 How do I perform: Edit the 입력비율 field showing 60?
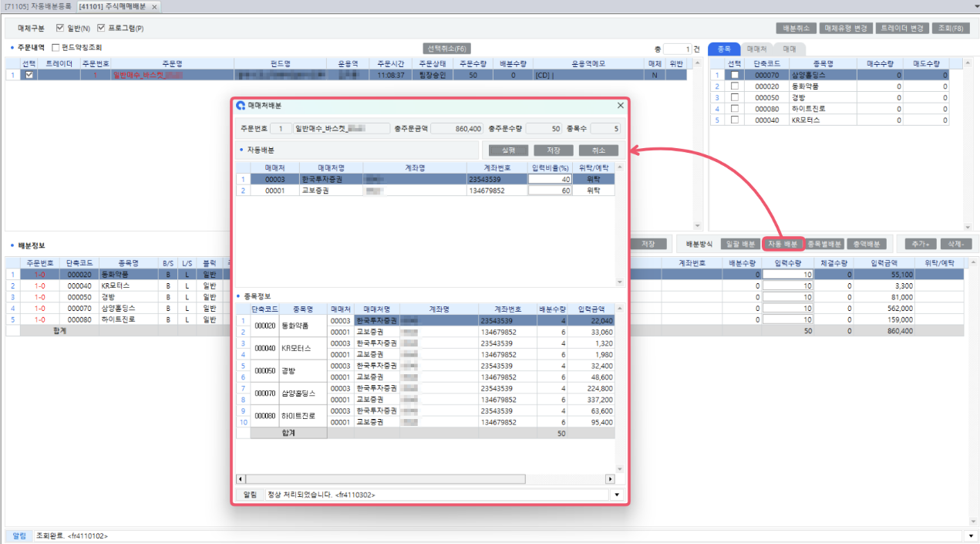click(x=551, y=191)
